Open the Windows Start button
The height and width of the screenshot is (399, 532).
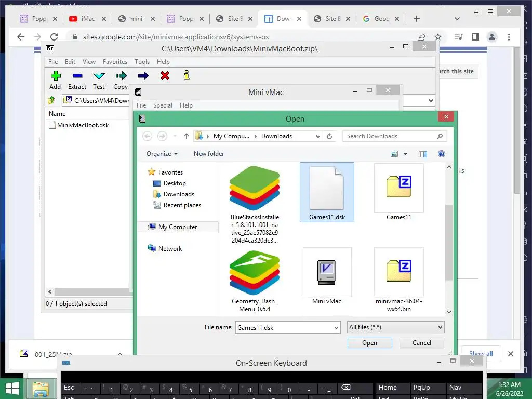pos(12,389)
